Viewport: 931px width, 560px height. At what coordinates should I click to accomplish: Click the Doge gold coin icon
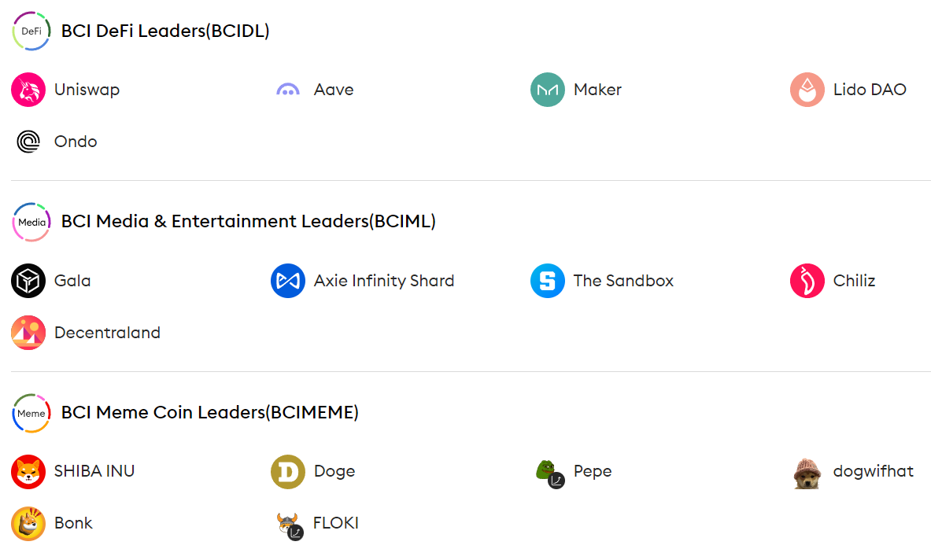288,471
